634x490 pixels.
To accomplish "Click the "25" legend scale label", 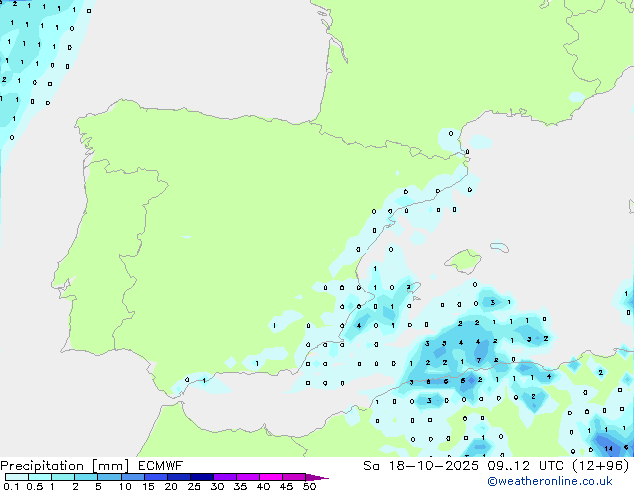I will [194, 486].
